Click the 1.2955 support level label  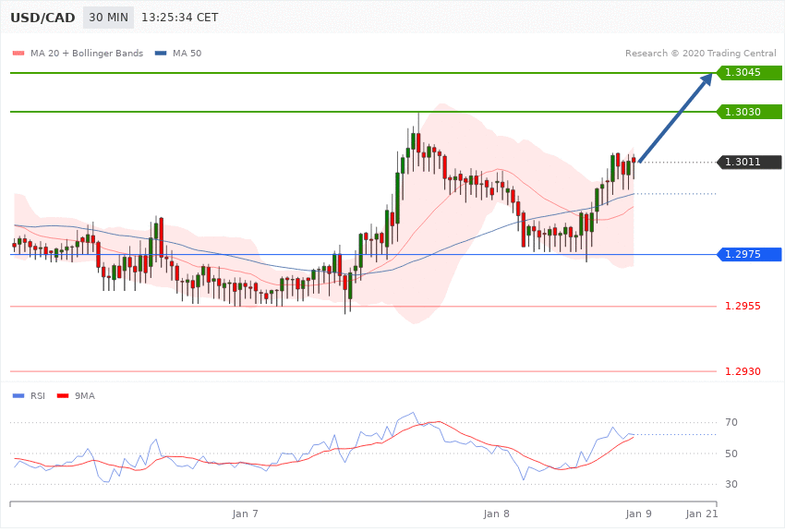[x=743, y=306]
